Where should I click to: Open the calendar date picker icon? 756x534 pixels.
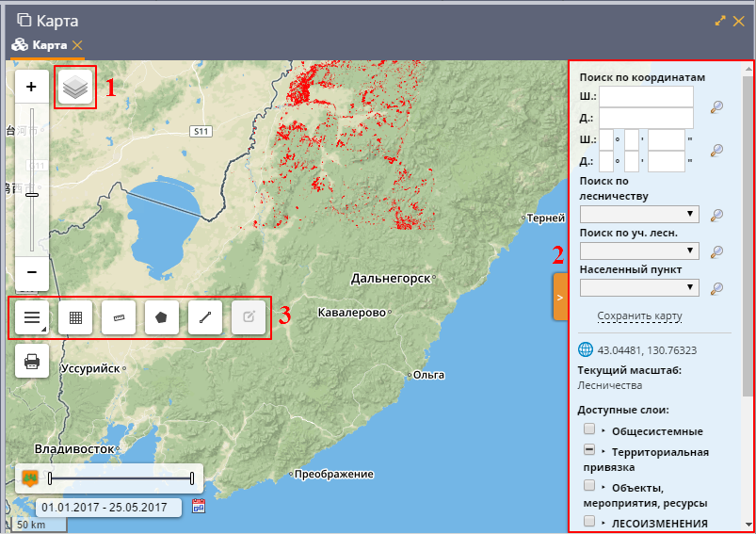click(198, 507)
